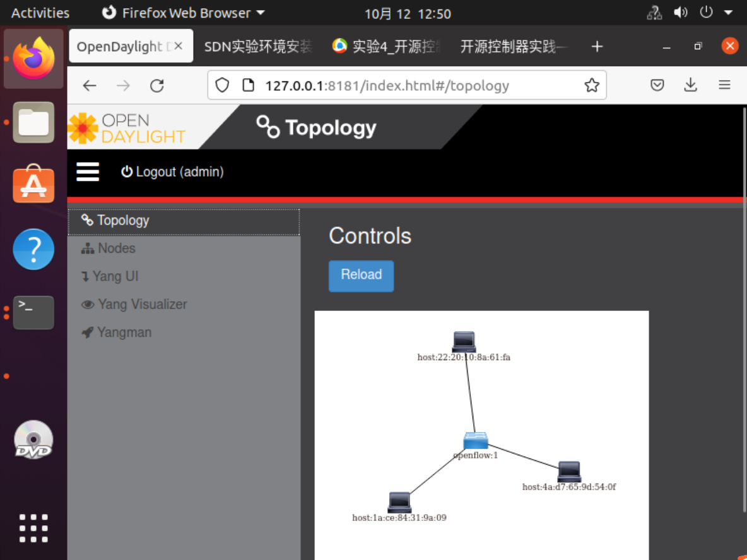Click Logout (admin)
Screen dimensions: 747x560
coord(172,172)
